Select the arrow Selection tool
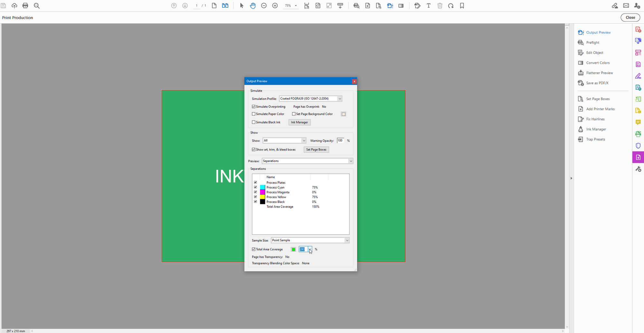The height and width of the screenshot is (333, 644). click(242, 5)
